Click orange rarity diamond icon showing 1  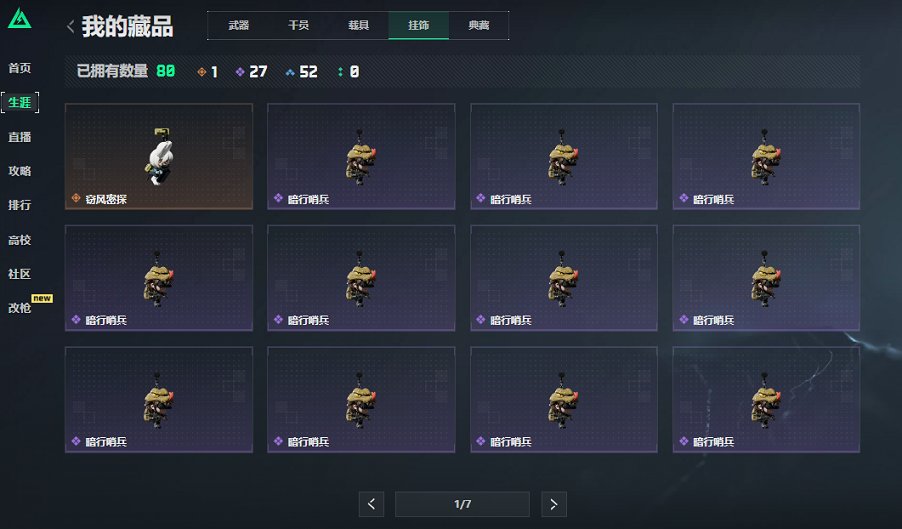(x=201, y=72)
